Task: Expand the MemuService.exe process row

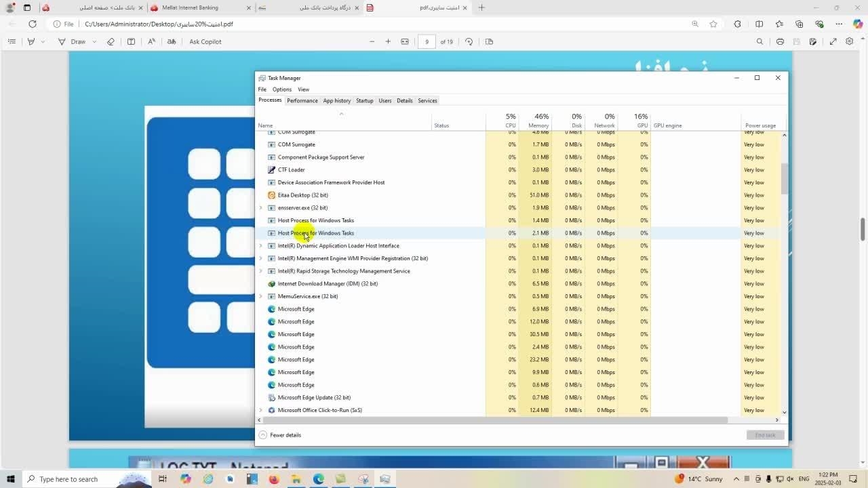Action: pos(261,296)
